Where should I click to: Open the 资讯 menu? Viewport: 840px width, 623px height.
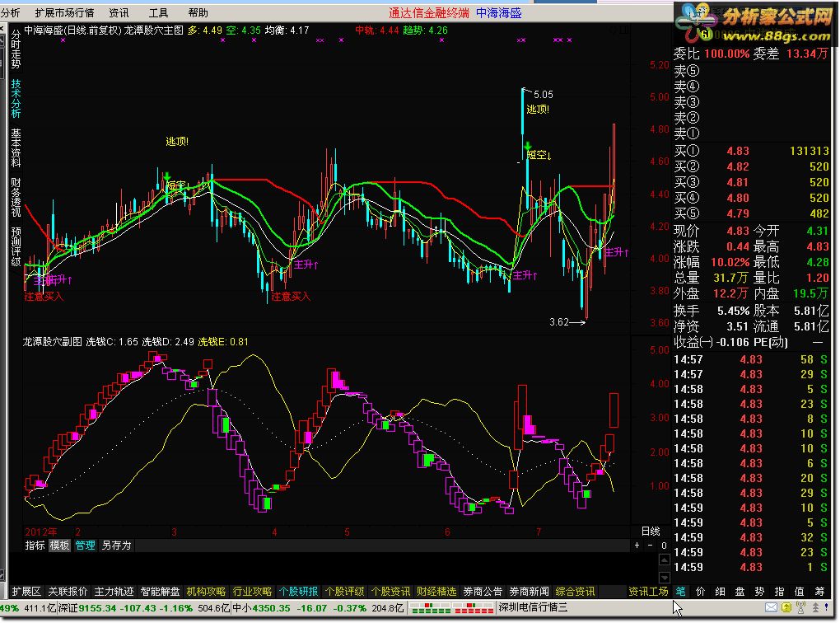point(119,13)
